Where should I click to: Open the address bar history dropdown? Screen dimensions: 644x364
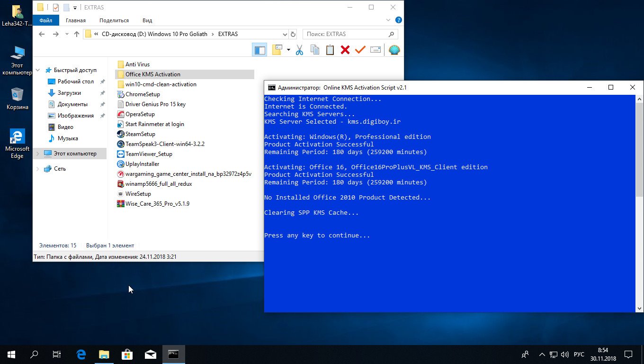click(285, 34)
